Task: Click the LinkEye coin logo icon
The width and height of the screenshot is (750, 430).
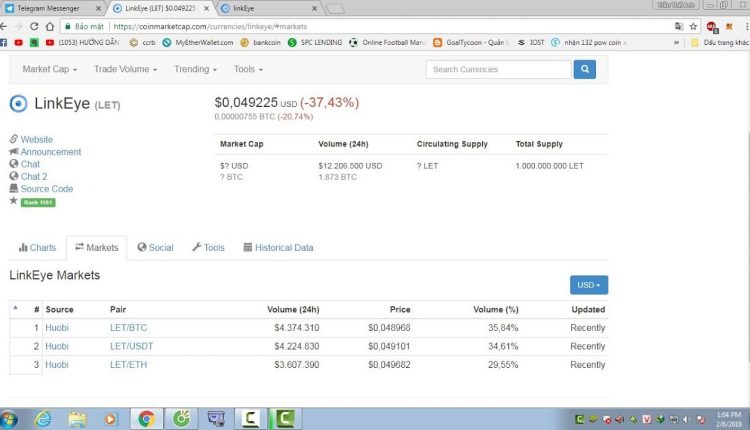Action: point(19,104)
